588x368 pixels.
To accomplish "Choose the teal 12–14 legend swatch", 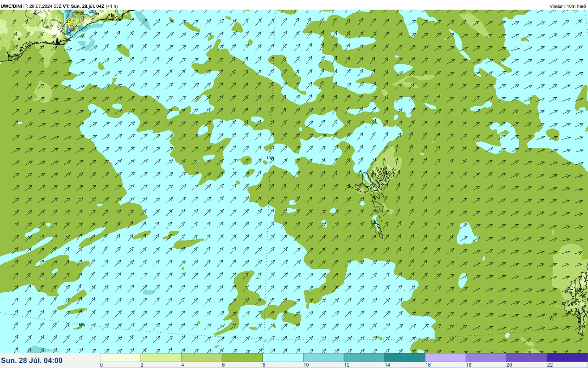I will pos(364,357).
